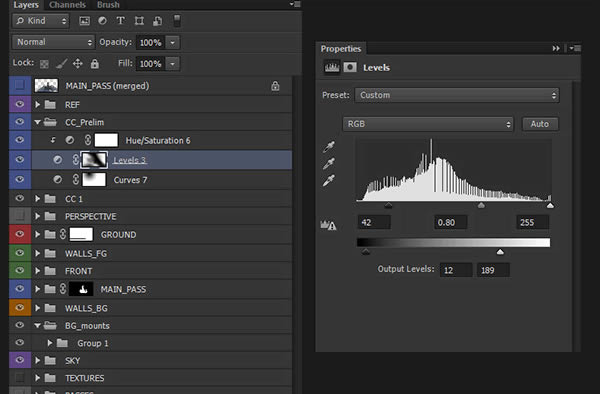The height and width of the screenshot is (394, 600).
Task: Collapse the Properties panel double-arrow
Action: (556, 49)
